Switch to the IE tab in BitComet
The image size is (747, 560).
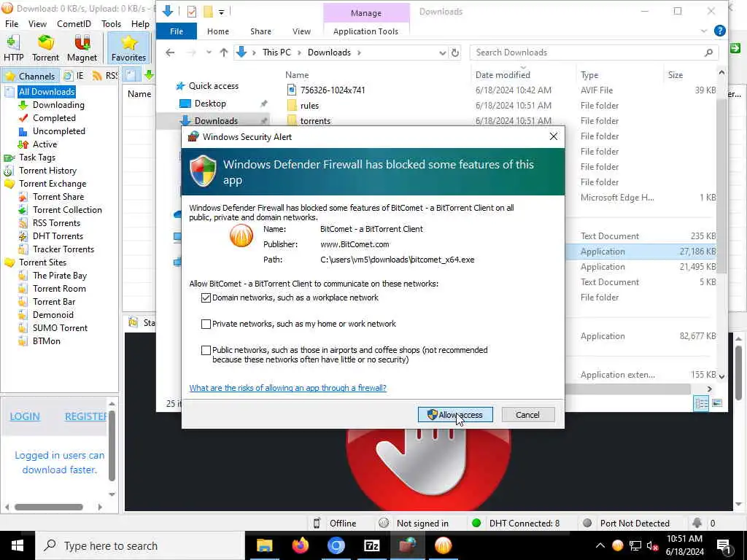(x=74, y=76)
